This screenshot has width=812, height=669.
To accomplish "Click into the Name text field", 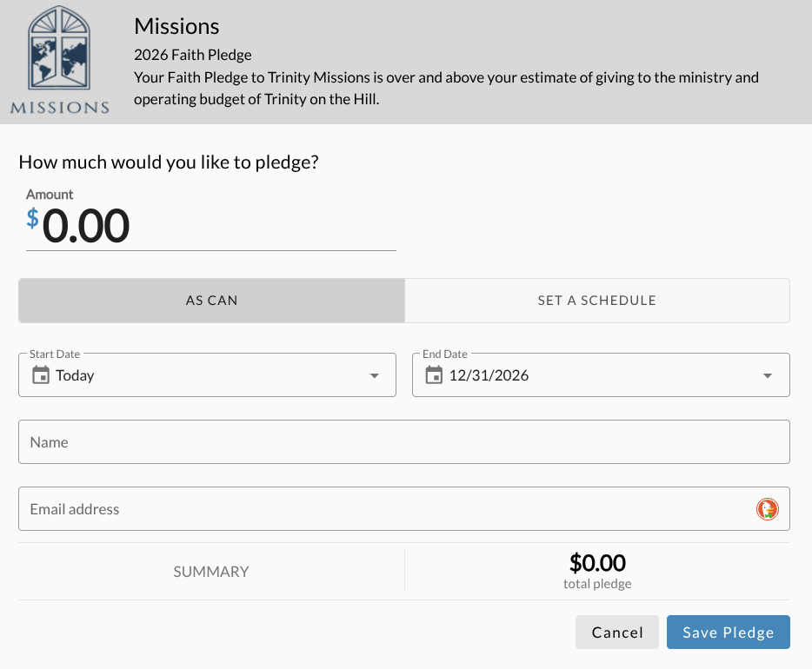I will [403, 442].
